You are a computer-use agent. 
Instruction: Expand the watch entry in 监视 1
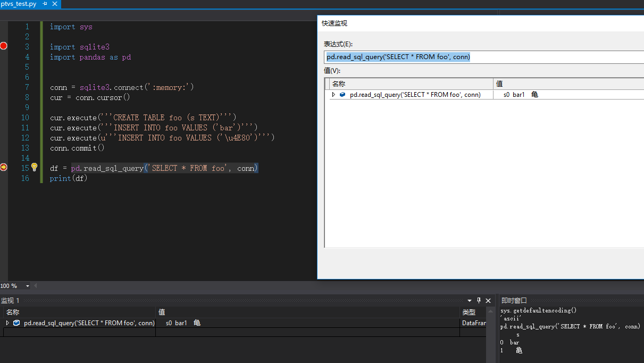7,323
